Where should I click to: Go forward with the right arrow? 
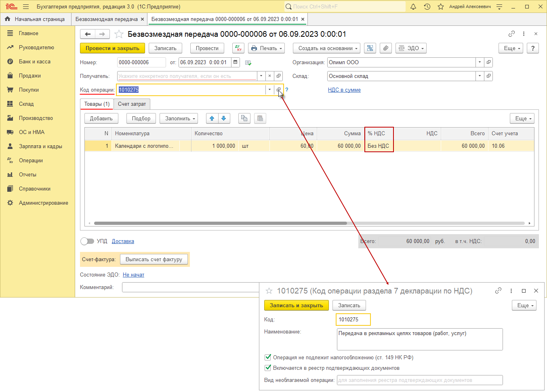pyautogui.click(x=102, y=34)
